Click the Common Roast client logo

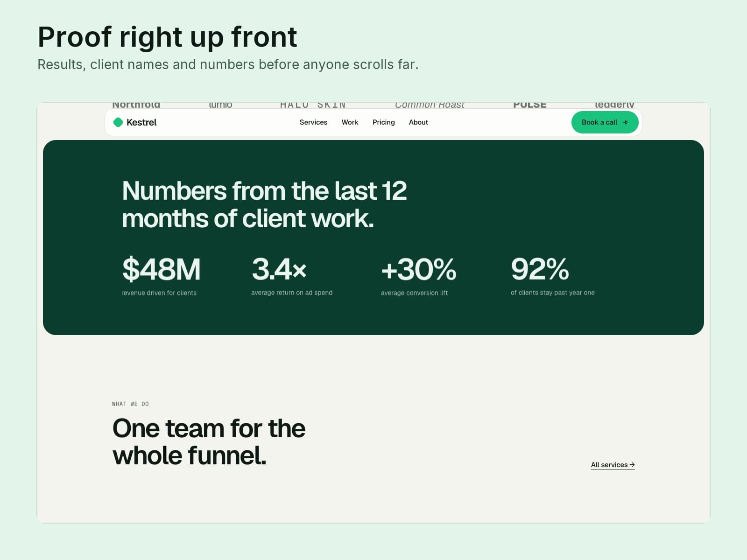click(430, 105)
